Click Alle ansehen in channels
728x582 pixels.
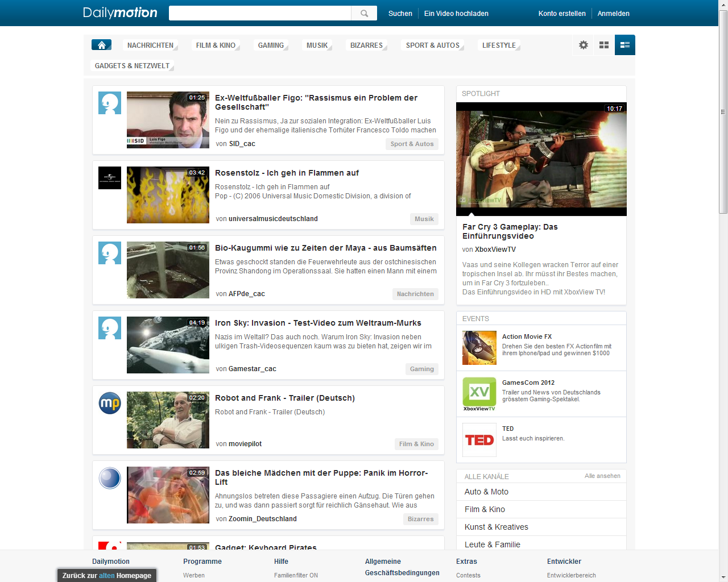tap(602, 476)
